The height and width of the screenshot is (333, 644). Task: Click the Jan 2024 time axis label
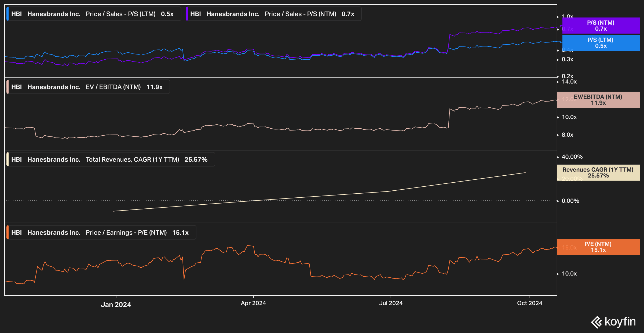116,305
